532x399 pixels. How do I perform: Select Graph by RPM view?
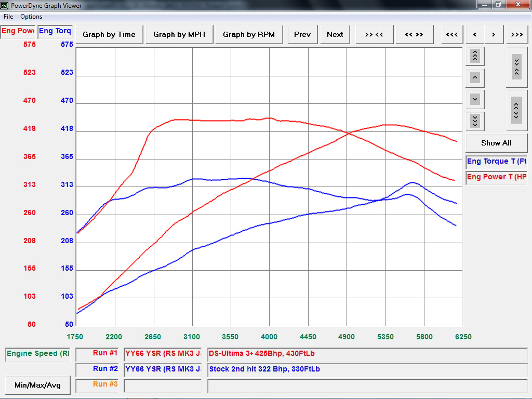249,34
